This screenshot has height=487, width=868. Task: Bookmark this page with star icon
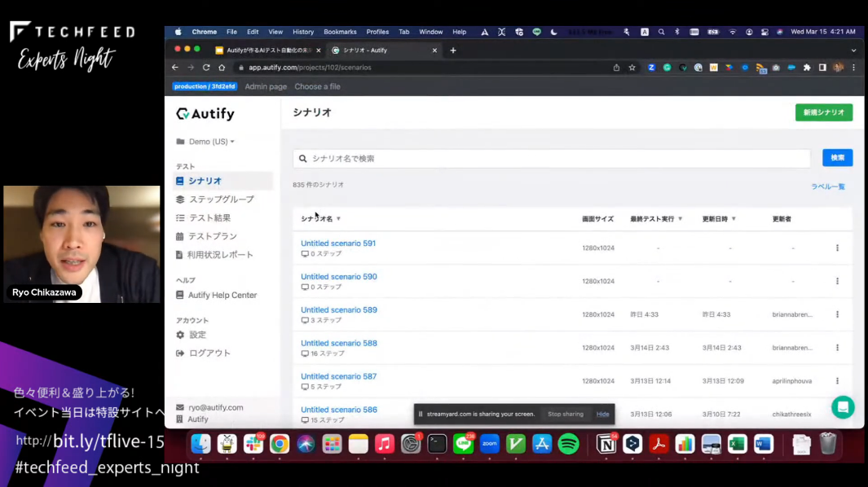(x=632, y=68)
